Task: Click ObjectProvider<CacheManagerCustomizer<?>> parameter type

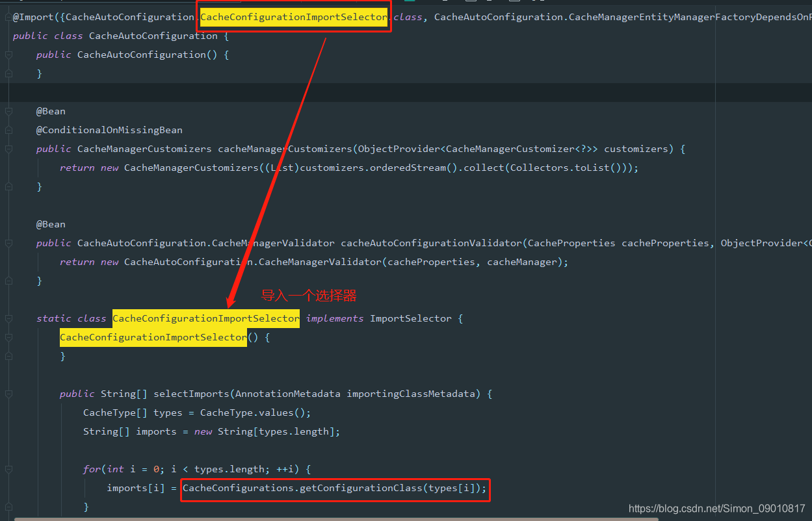Action: coord(478,149)
